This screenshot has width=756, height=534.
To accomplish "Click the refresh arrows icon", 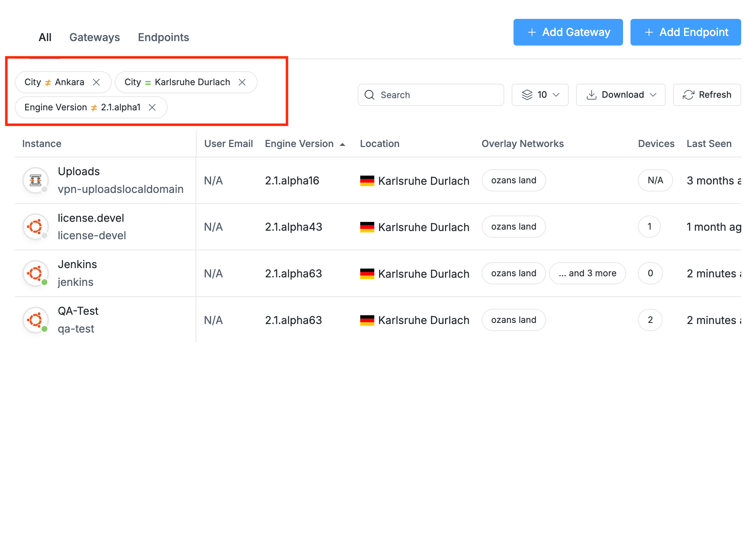I will click(688, 95).
